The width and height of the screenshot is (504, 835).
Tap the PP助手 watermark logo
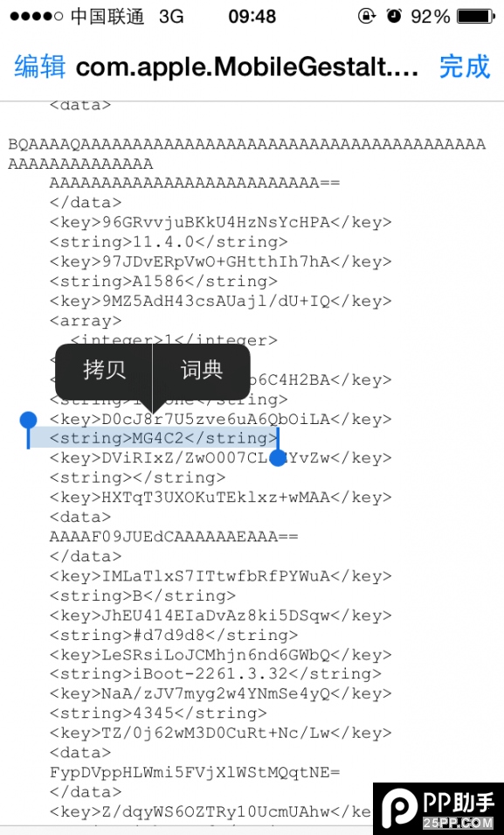click(438, 809)
